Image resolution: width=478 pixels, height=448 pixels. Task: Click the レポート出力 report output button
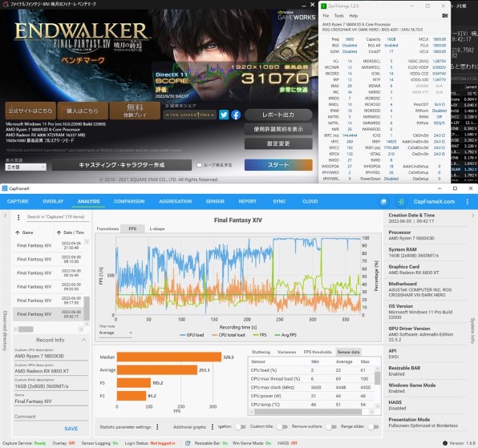pos(278,115)
